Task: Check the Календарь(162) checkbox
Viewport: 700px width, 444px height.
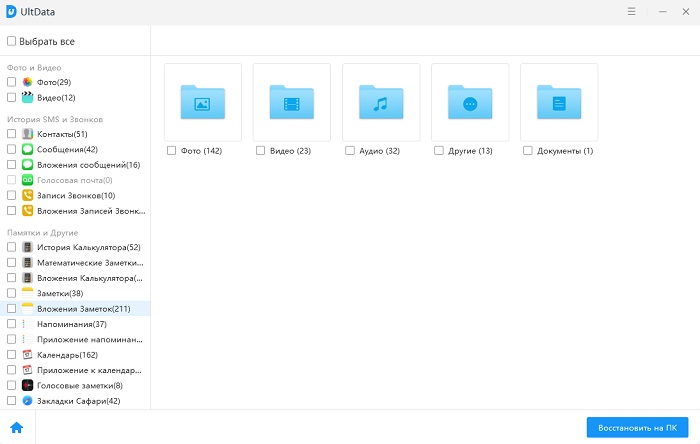Action: (x=12, y=355)
